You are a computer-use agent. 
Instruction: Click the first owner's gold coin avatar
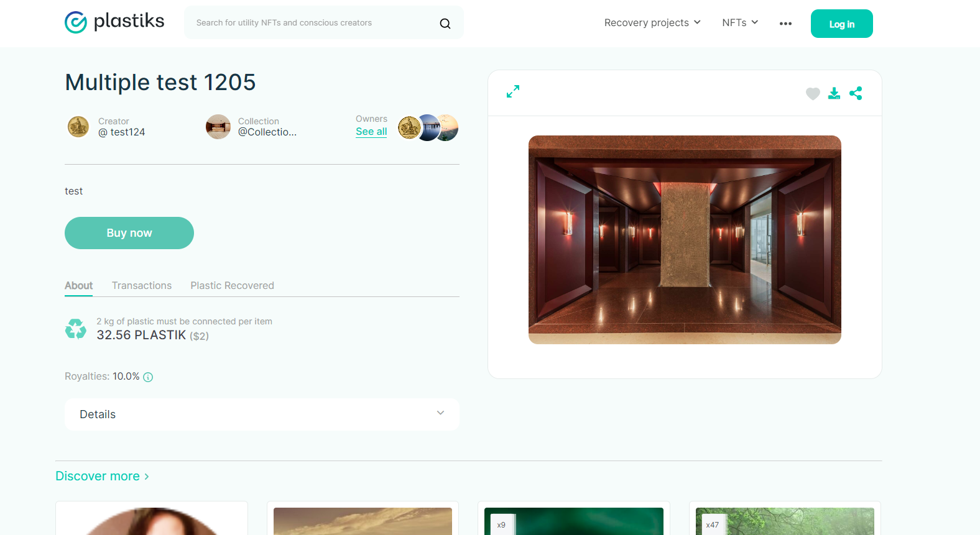409,127
